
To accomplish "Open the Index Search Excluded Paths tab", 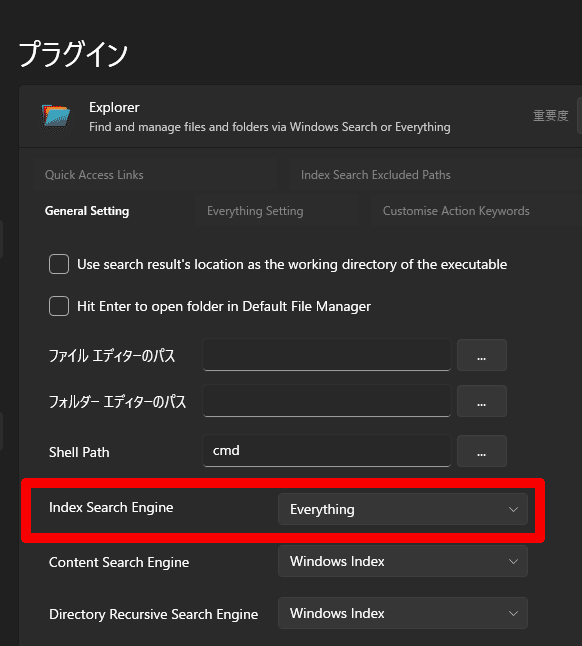I will click(376, 175).
